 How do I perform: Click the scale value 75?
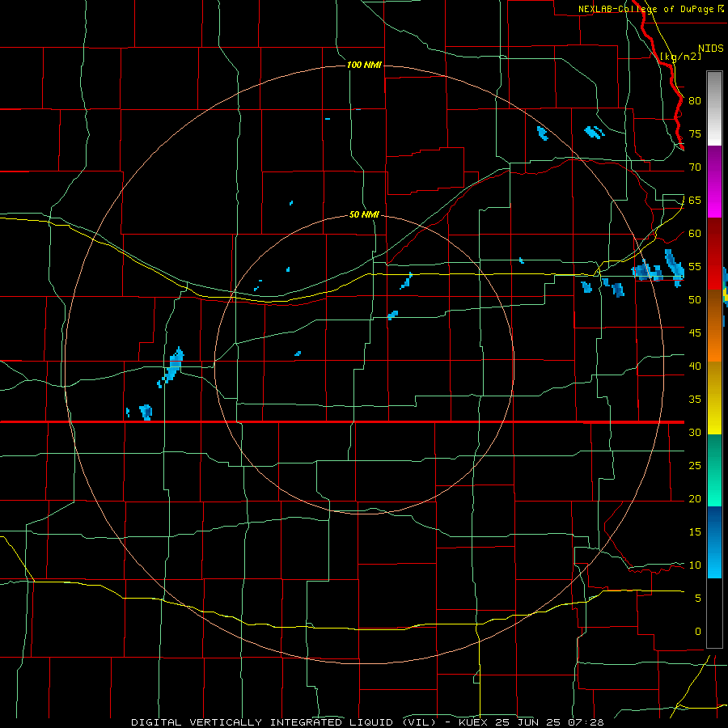pyautogui.click(x=695, y=133)
